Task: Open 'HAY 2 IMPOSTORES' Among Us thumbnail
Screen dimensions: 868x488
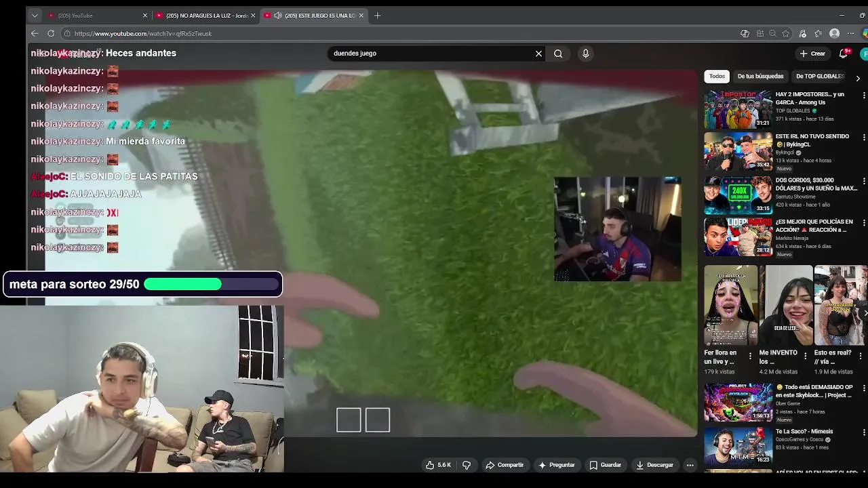Action: pyautogui.click(x=738, y=109)
